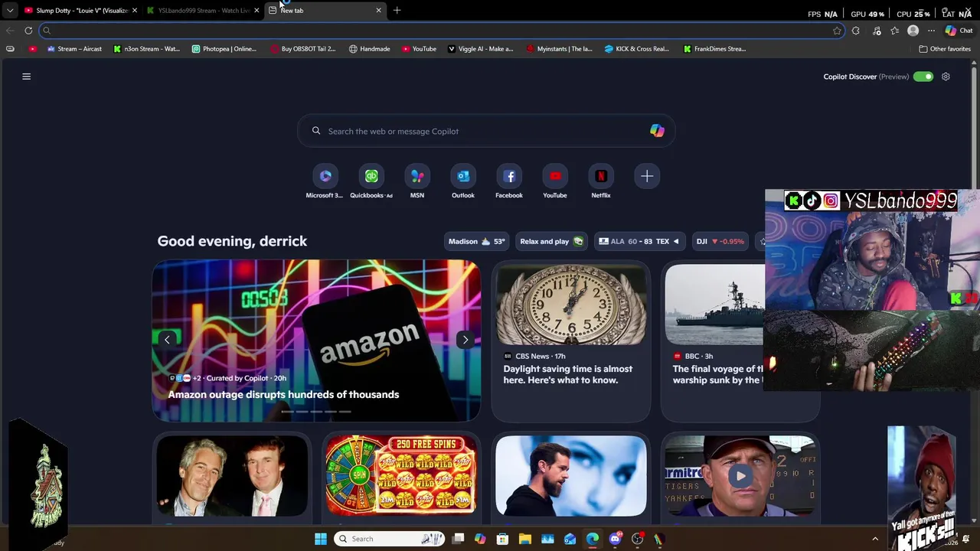Click the Search the web or message Copilot box

[x=486, y=131]
